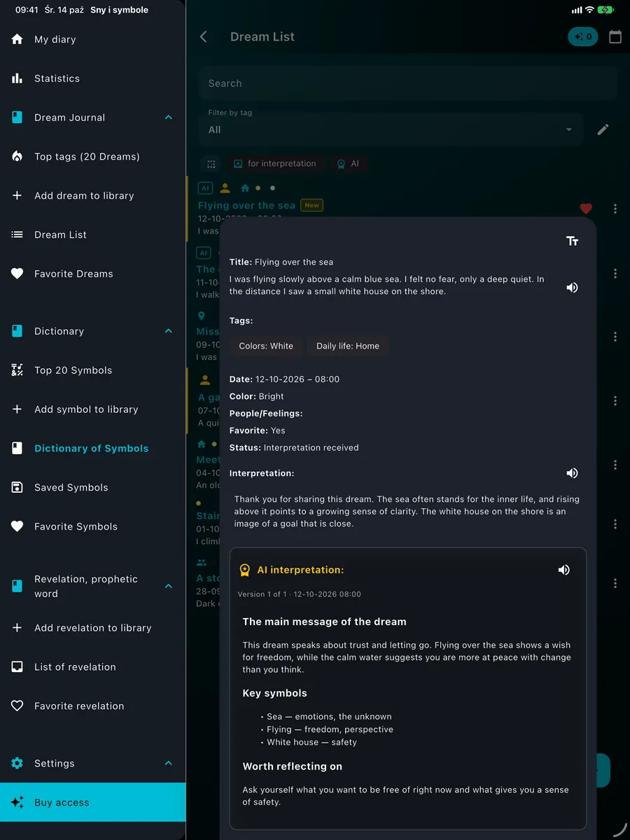Open My diary home icon

[17, 39]
